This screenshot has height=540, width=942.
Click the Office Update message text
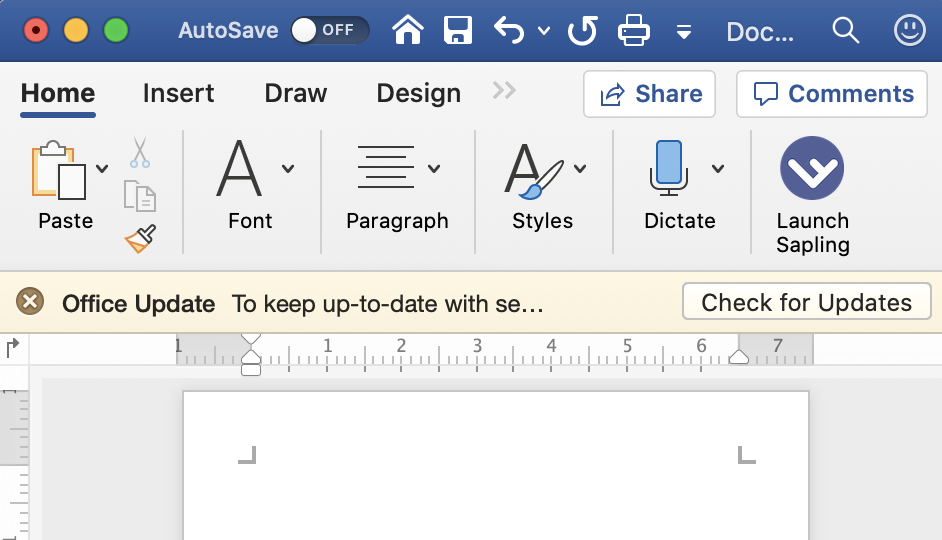click(x=387, y=304)
